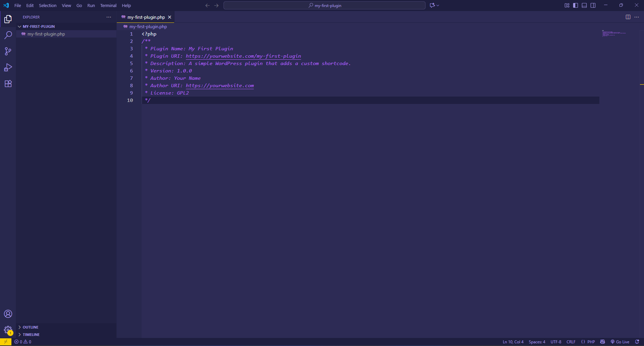The height and width of the screenshot is (346, 644).
Task: Open the Accounts menu icon
Action: point(8,314)
